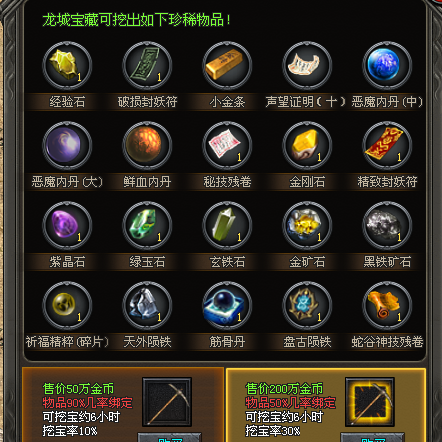Click the 金刚石 gold ore icon
The width and height of the screenshot is (442, 442).
307,145
